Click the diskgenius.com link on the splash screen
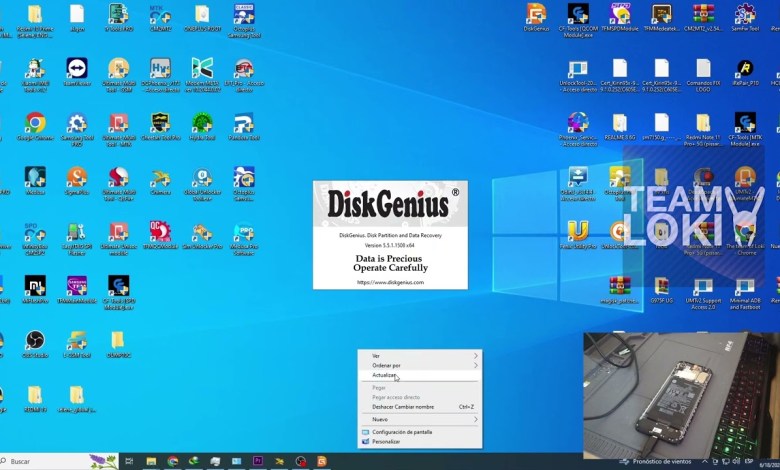 point(390,282)
